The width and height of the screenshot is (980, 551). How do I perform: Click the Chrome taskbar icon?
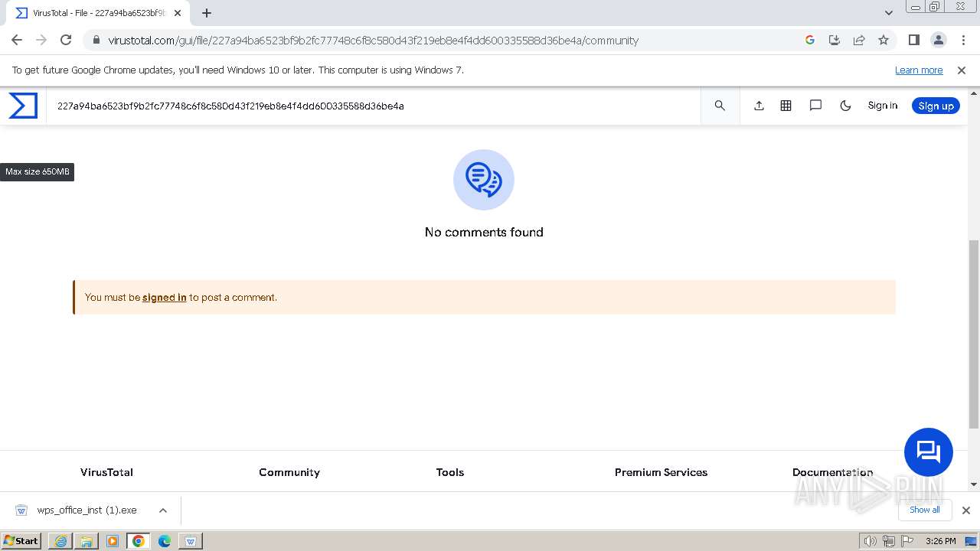pyautogui.click(x=139, y=541)
